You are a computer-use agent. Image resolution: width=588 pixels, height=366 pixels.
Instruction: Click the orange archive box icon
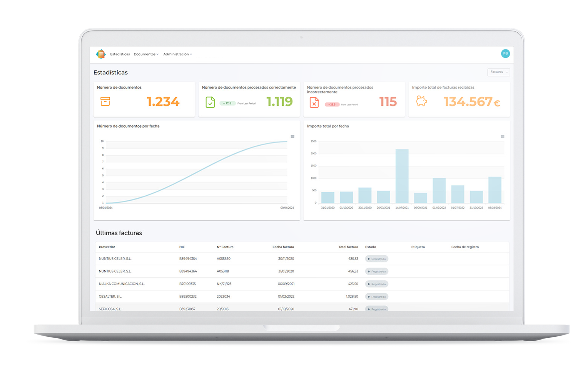(105, 101)
